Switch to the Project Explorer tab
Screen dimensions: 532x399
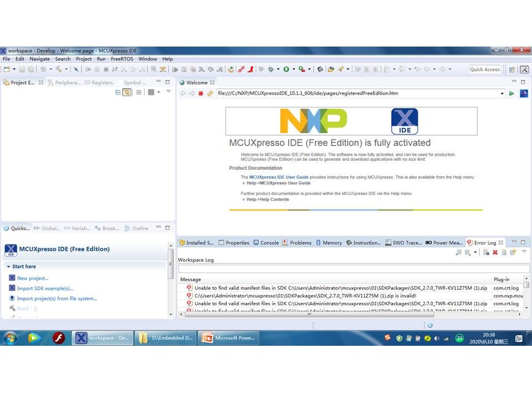pos(22,83)
